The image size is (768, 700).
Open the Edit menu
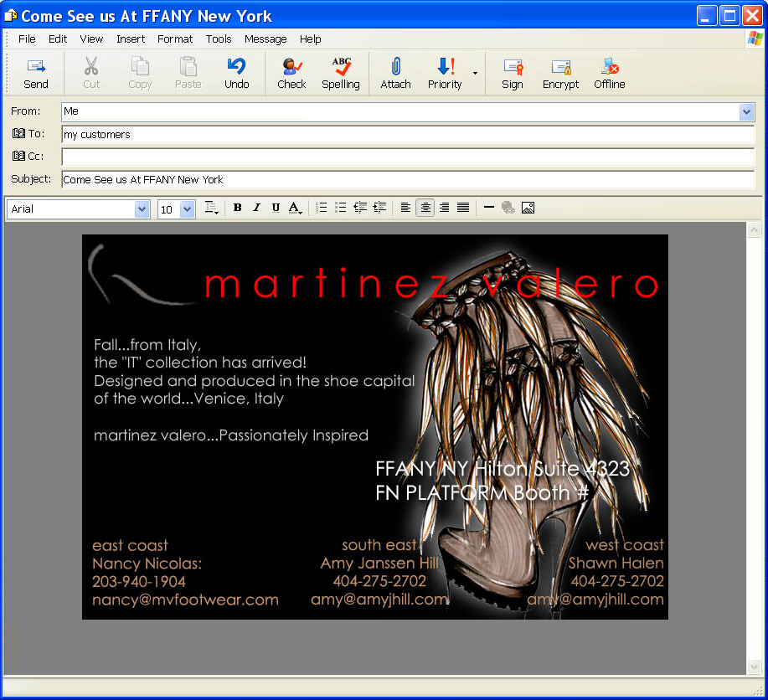tap(58, 39)
